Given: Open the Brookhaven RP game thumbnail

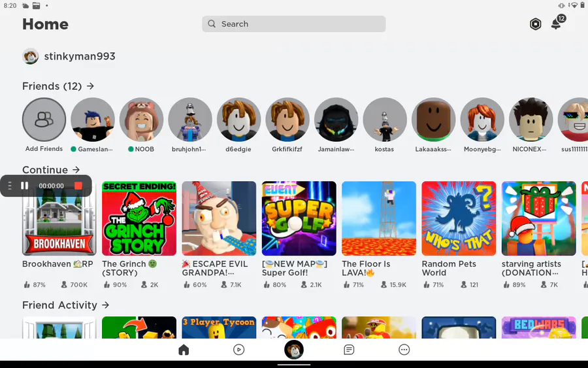Looking at the screenshot, I should [59, 218].
